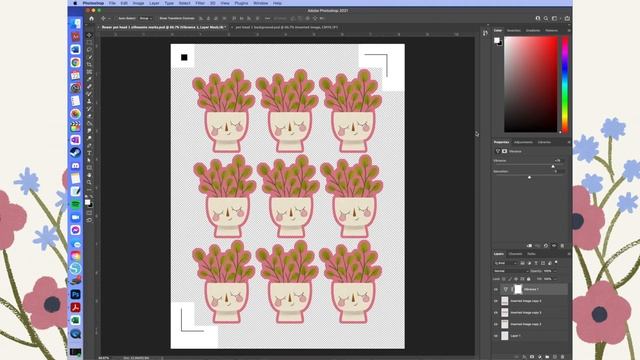The width and height of the screenshot is (640, 360).
Task: Create new fill or adjustment layer icon
Action: pos(540,357)
